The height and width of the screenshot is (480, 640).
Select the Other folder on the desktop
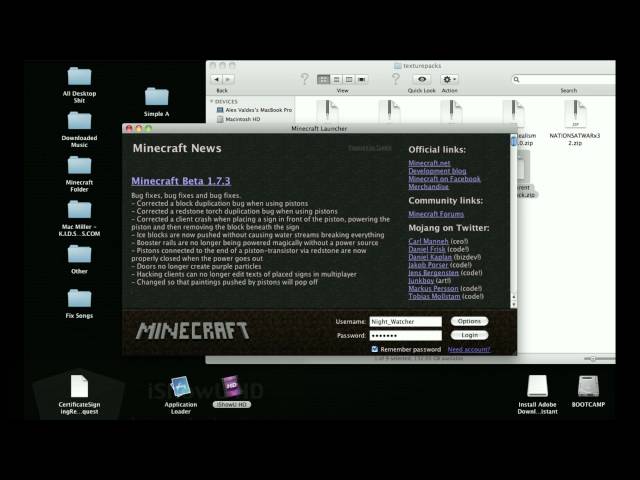pyautogui.click(x=79, y=254)
